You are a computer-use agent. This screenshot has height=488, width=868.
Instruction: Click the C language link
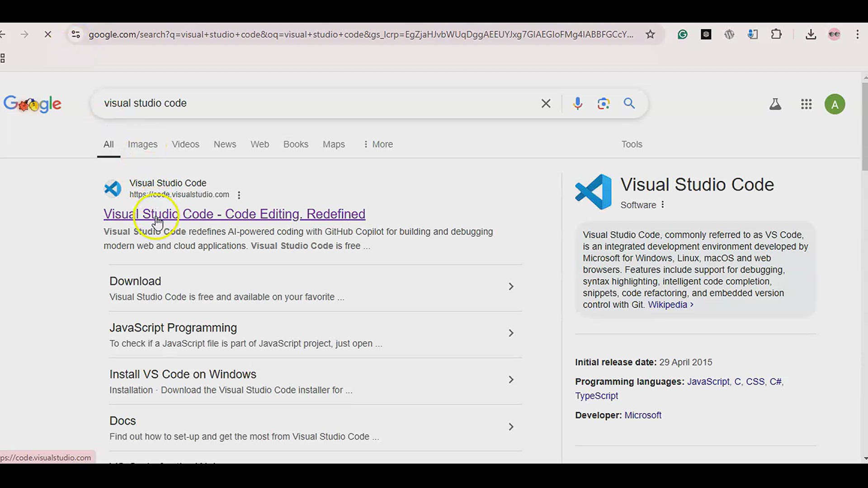click(x=737, y=381)
